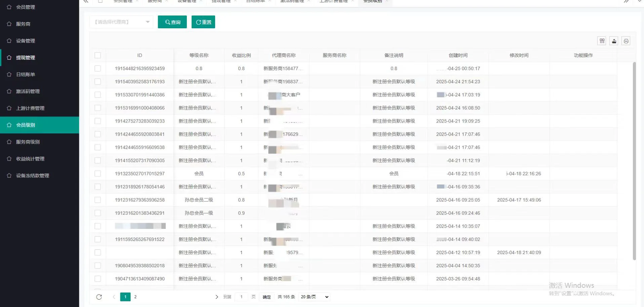The width and height of the screenshot is (644, 307).
Task: Collapse the tab bar with the « arrow
Action: click(86, 1)
